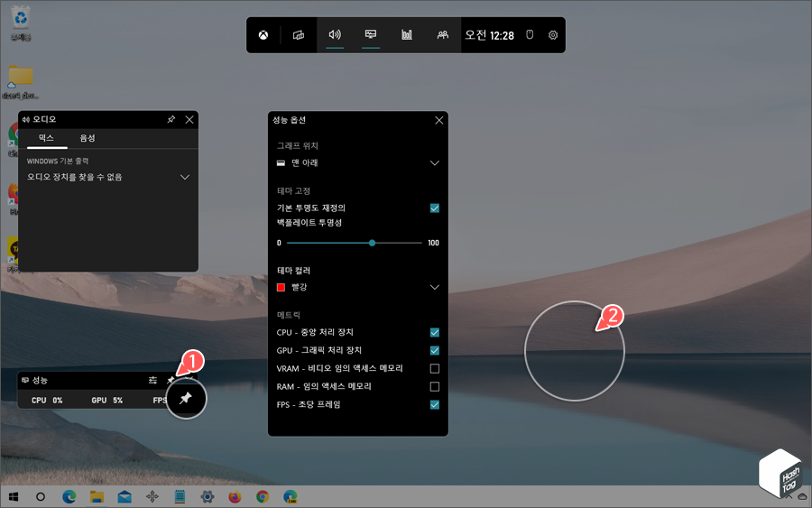Screen dimensions: 812x508
Task: Click 'CPU - 중앙 처리 장치' label
Action: (x=315, y=332)
